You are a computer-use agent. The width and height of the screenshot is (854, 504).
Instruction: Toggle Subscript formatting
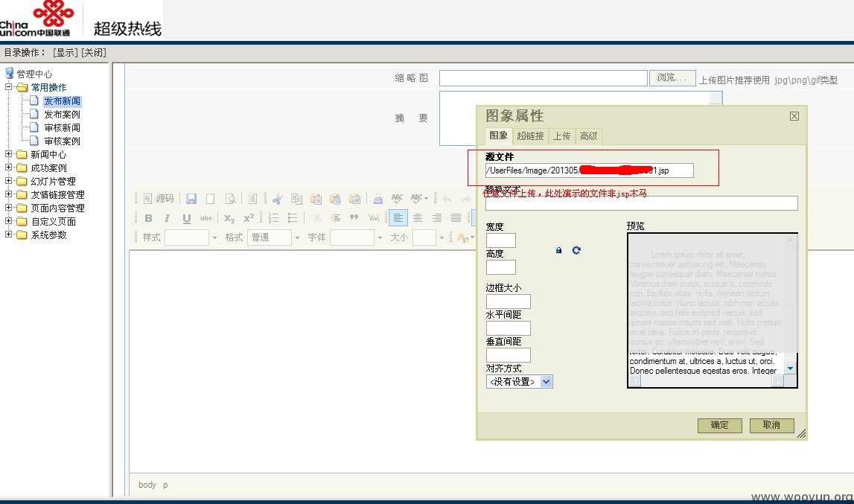point(229,218)
